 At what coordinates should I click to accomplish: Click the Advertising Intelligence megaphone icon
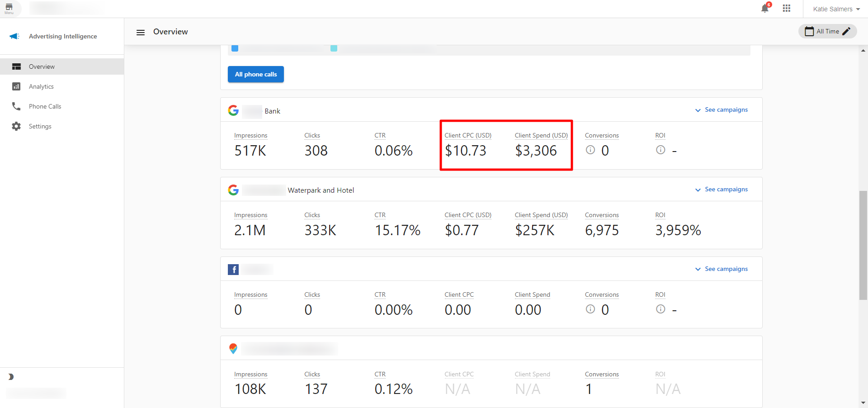click(14, 36)
